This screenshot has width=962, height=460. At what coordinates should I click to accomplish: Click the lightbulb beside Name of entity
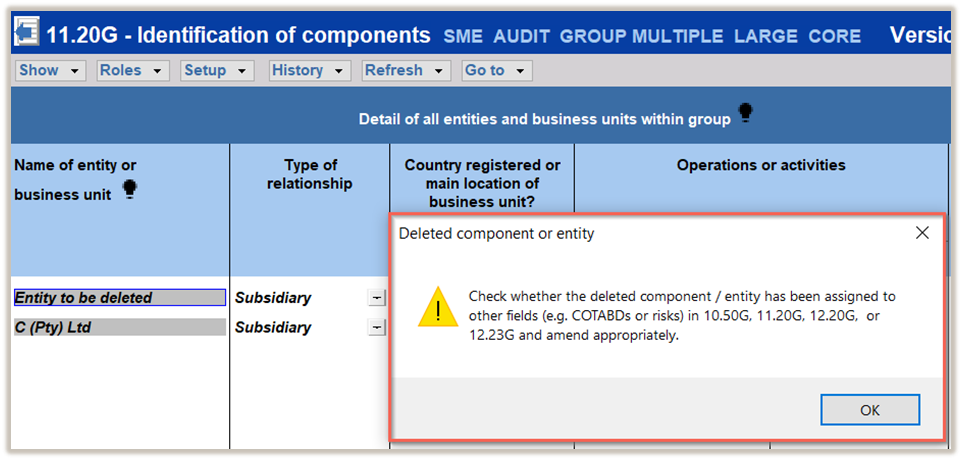[x=129, y=190]
